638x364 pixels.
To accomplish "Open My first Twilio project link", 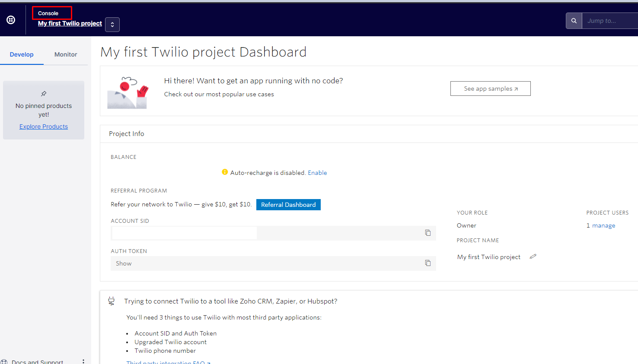I will (70, 23).
